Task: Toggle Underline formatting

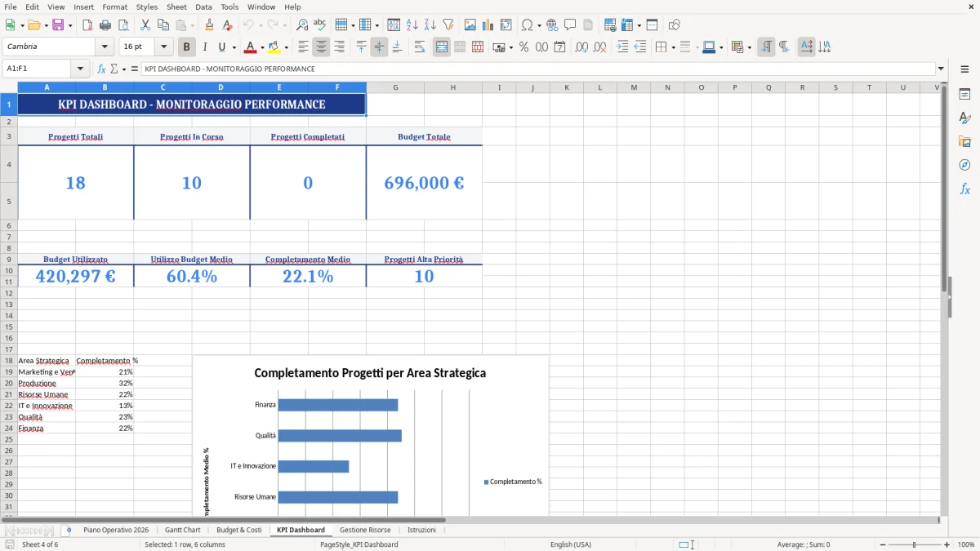Action: point(221,47)
